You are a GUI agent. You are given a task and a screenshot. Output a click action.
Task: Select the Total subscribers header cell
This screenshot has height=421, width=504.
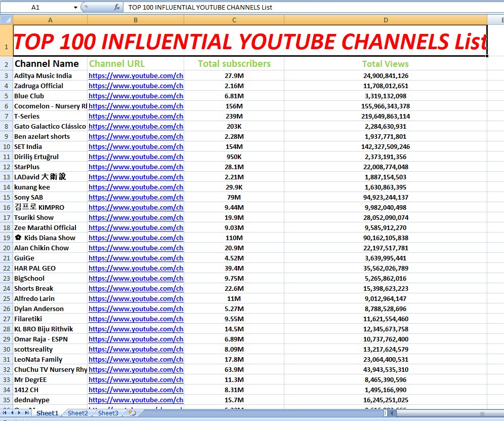tap(234, 64)
